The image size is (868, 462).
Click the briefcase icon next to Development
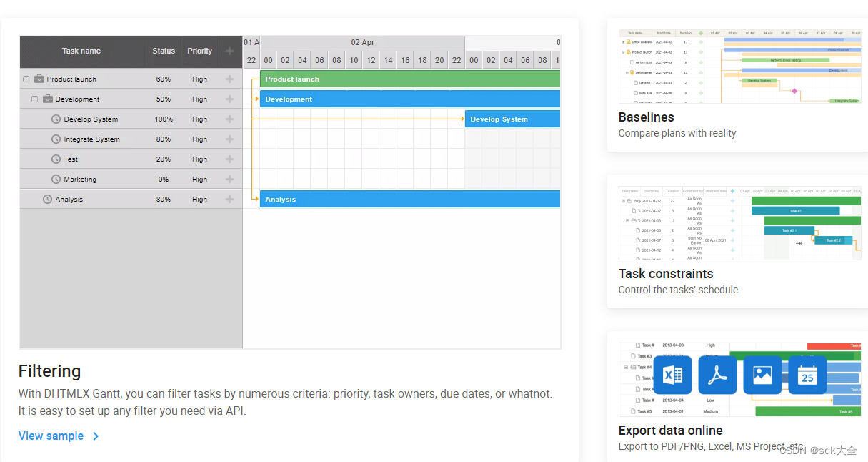pos(47,99)
